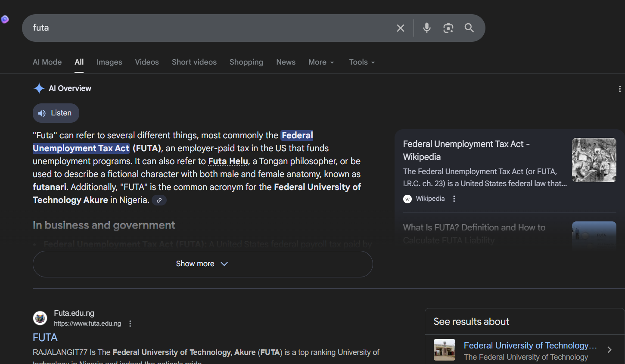Click the Futa.edu.ng site favicon

click(40, 318)
